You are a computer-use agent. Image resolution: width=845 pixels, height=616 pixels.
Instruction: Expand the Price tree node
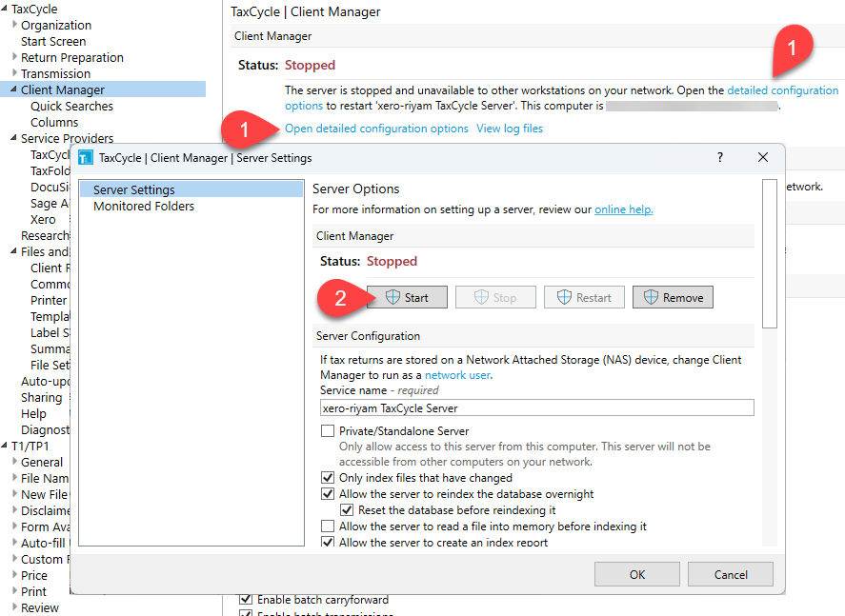14,574
